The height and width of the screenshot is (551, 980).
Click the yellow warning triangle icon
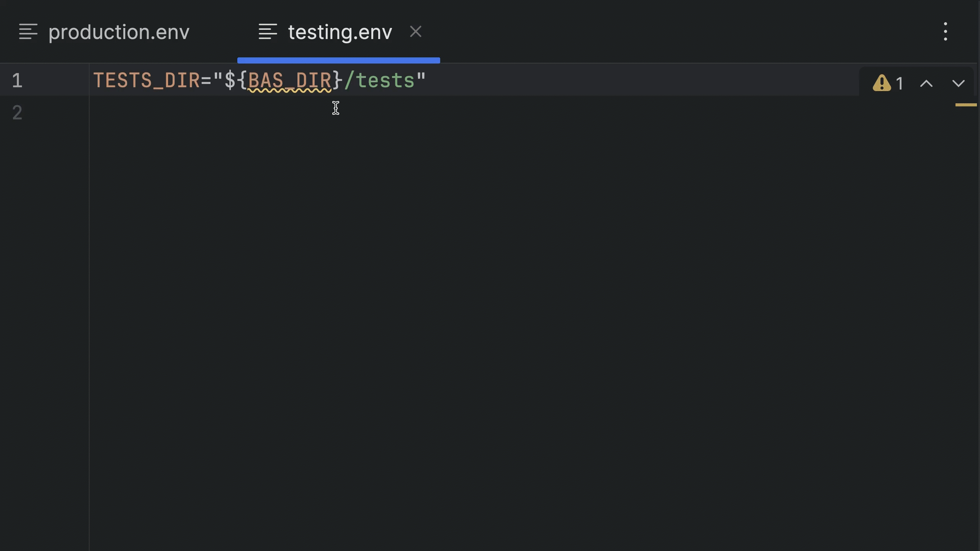click(x=882, y=83)
